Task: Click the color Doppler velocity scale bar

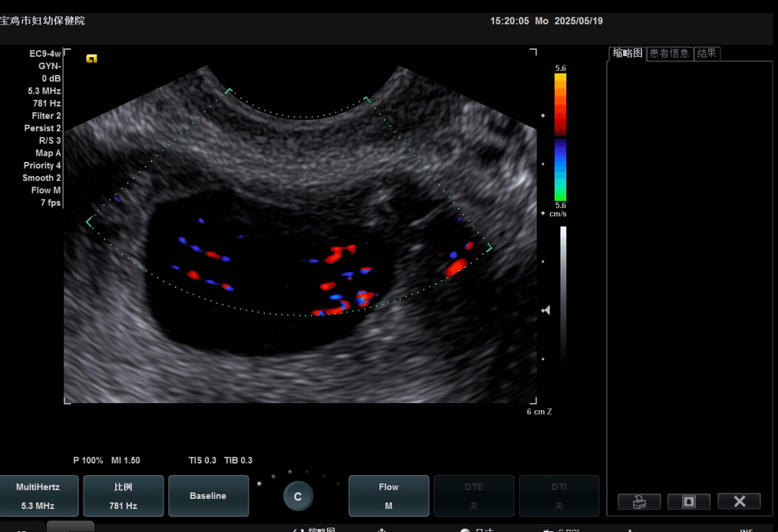Action: tap(560, 137)
